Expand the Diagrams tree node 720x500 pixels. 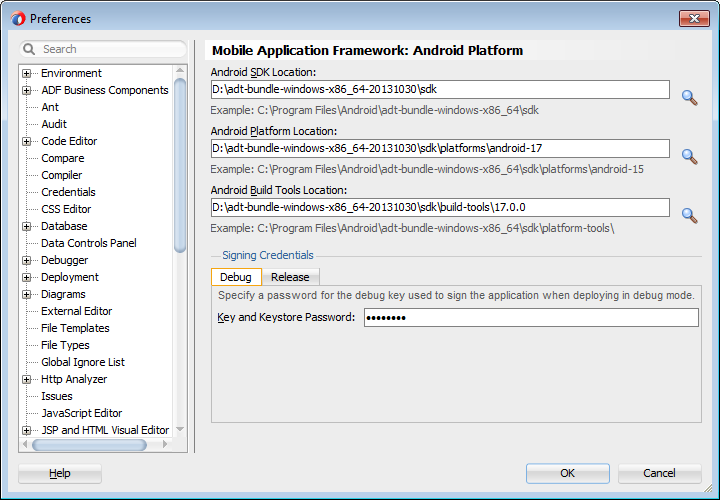27,294
